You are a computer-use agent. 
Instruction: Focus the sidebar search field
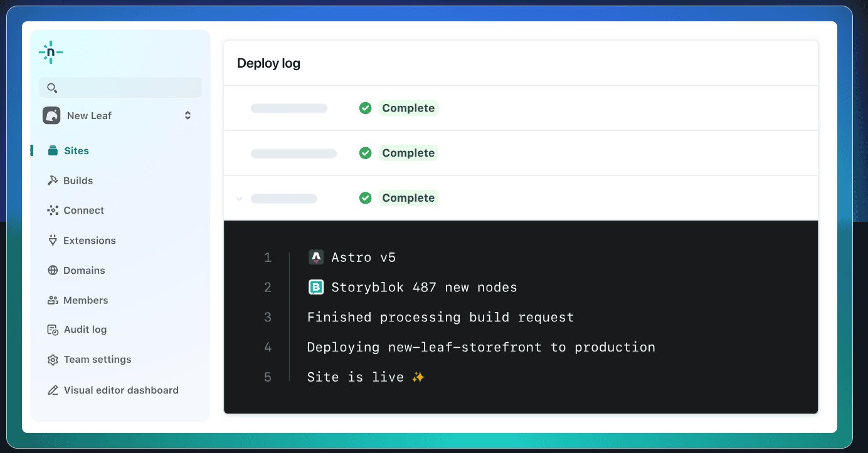coord(120,88)
